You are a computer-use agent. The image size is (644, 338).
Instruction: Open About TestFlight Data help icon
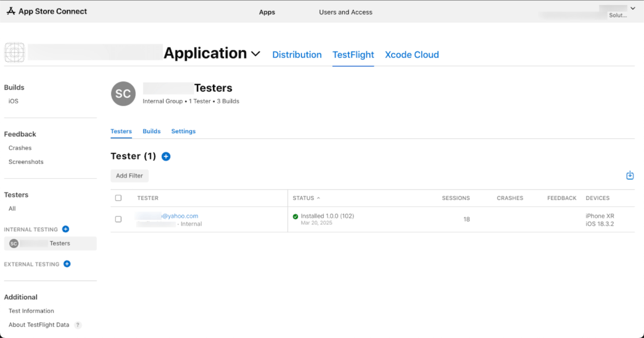(x=78, y=325)
